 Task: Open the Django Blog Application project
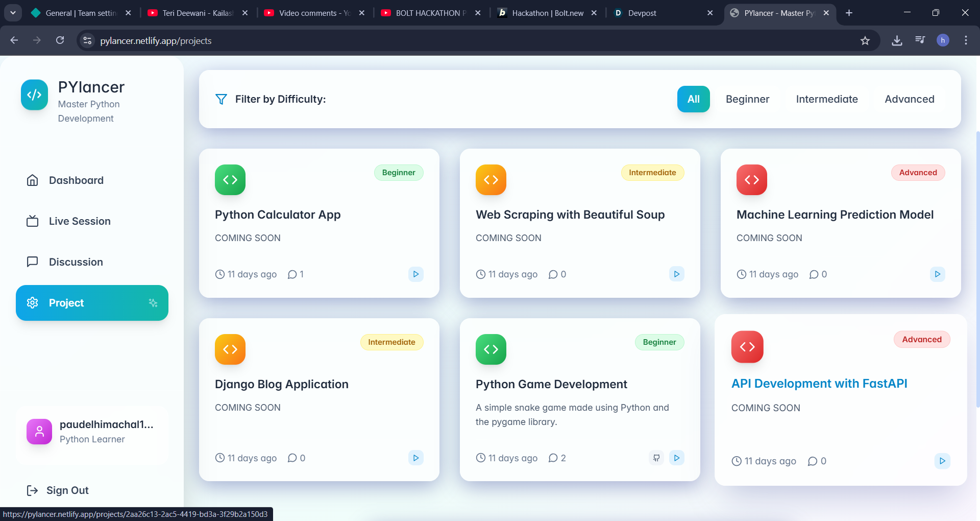click(282, 384)
